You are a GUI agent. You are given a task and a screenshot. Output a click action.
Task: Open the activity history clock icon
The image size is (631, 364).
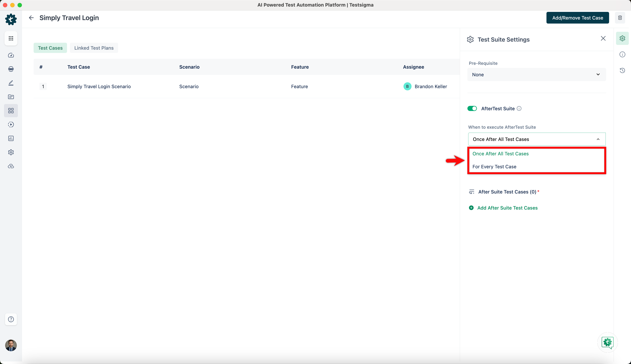[622, 70]
